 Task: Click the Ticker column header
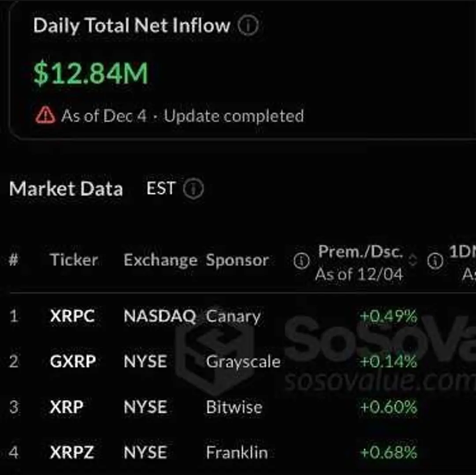click(x=74, y=260)
